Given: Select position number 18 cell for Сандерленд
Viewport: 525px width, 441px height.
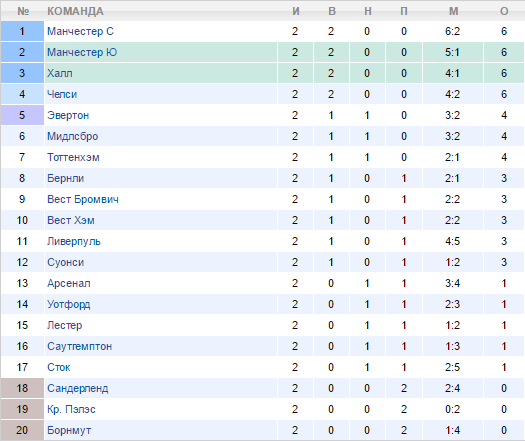Looking at the screenshot, I should 22,388.
